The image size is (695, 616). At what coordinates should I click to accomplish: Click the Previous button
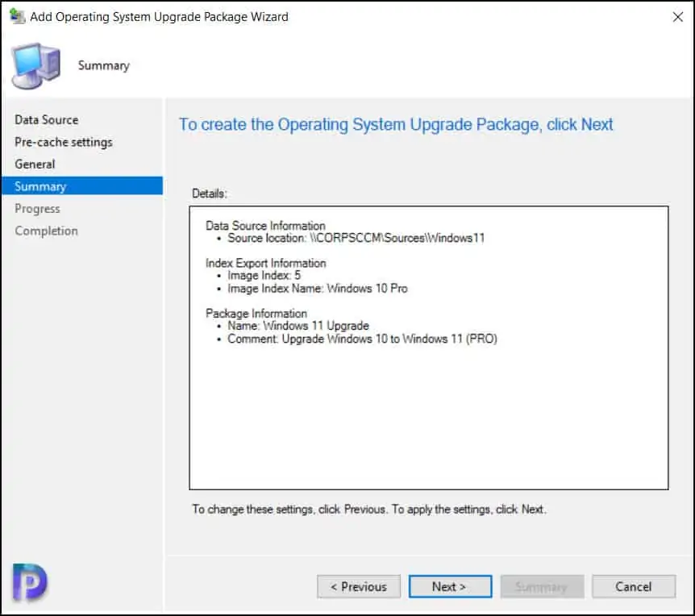pos(359,586)
